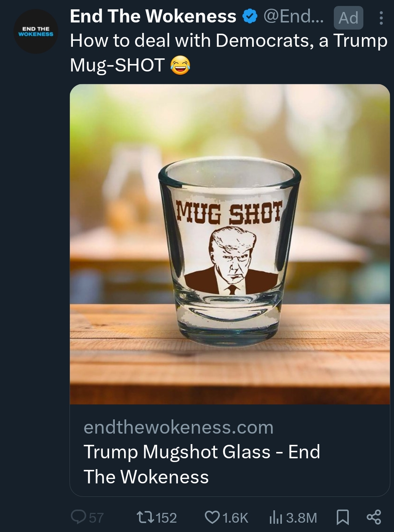Click the truncated @End... handle
394x532 pixels.
[x=293, y=16]
